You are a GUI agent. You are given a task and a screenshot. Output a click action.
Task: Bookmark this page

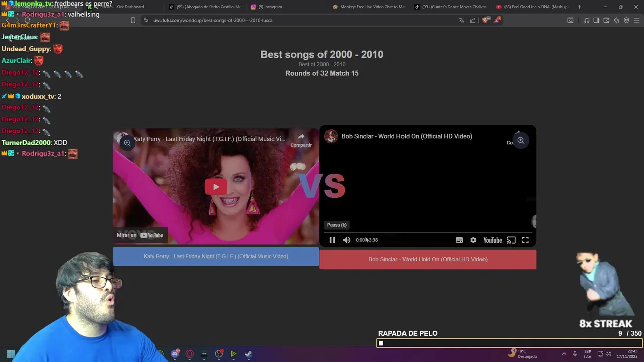pos(133,20)
